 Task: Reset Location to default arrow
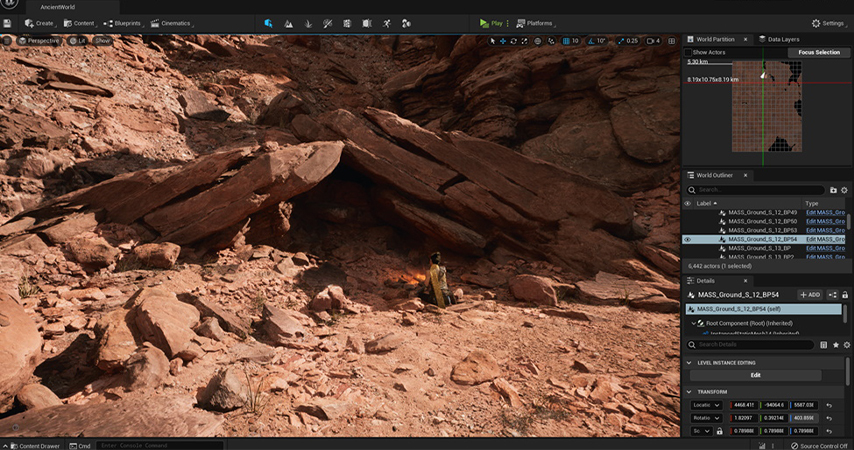[x=829, y=405]
